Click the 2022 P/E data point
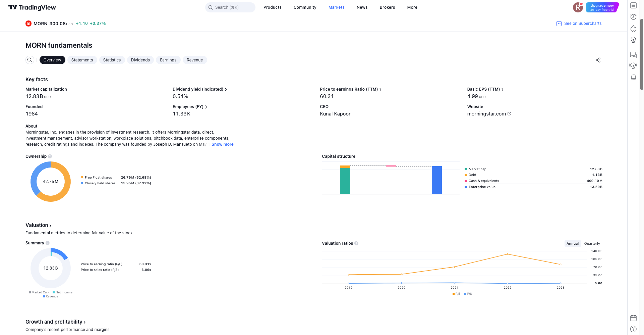Viewport: 644px width, 335px height. pyautogui.click(x=508, y=254)
